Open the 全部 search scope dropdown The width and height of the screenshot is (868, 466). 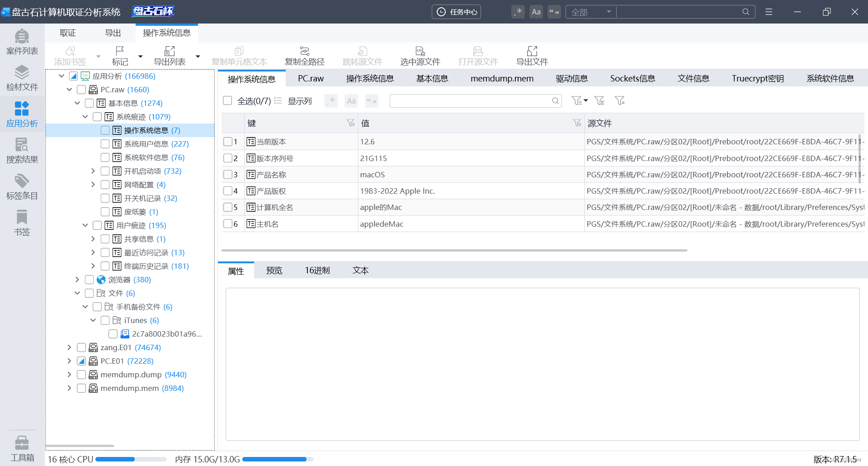point(591,12)
